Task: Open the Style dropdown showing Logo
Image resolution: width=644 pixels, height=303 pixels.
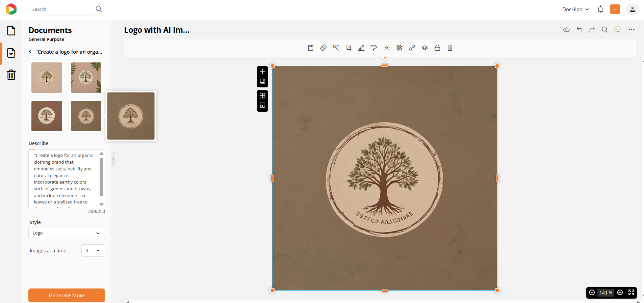Action: pos(67,233)
